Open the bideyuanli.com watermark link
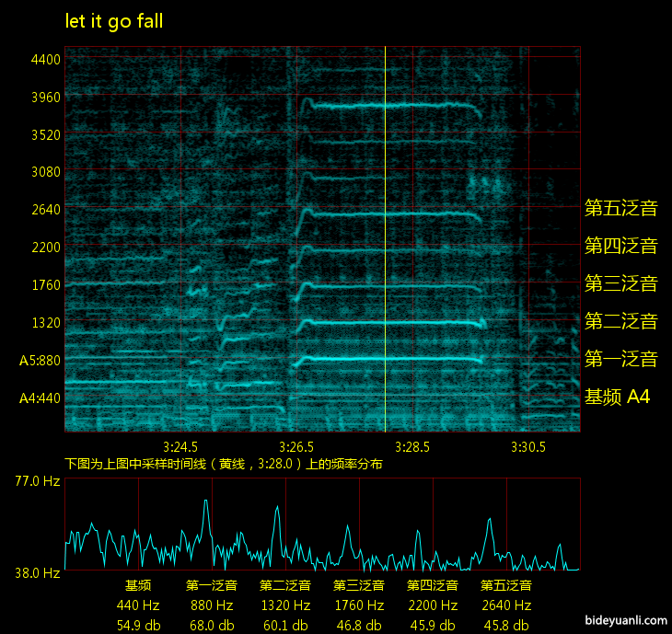The image size is (672, 634). (x=623, y=622)
